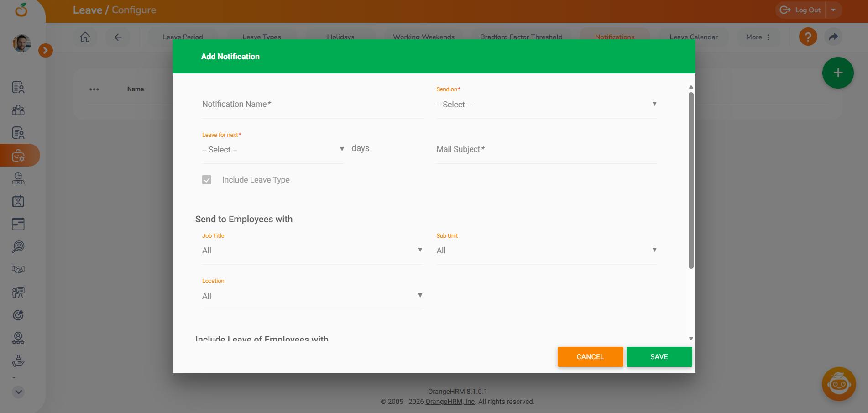Click the dialog scrollbar down arrow
The height and width of the screenshot is (413, 868).
coord(691,339)
